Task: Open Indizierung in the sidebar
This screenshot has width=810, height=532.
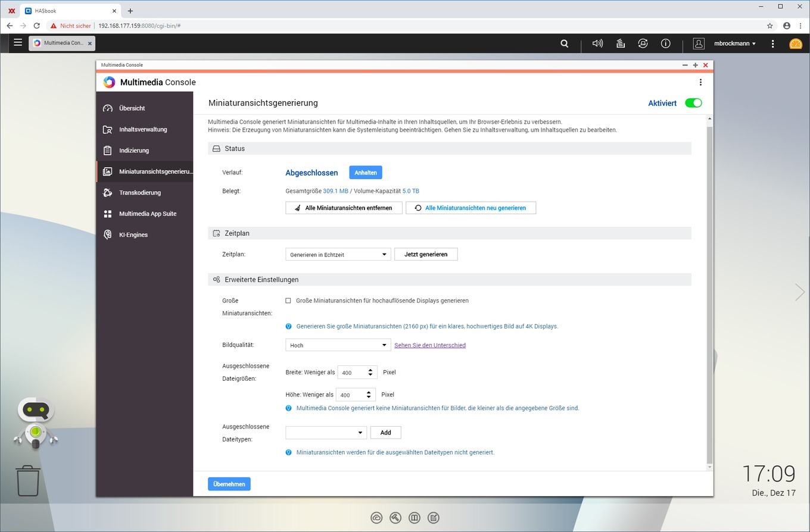Action: (x=145, y=151)
